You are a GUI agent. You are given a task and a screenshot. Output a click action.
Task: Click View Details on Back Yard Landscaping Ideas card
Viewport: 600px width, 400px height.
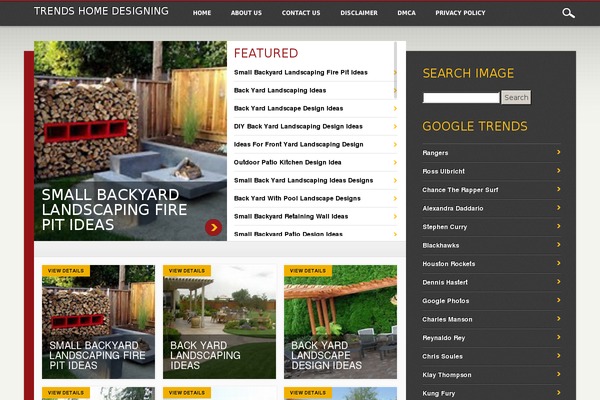tap(187, 271)
